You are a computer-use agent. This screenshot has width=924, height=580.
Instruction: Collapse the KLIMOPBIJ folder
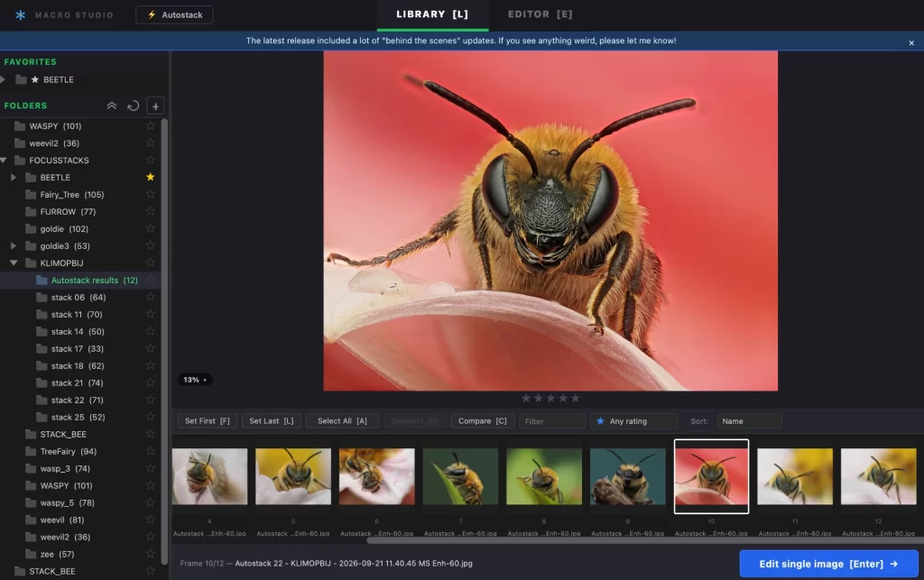14,262
